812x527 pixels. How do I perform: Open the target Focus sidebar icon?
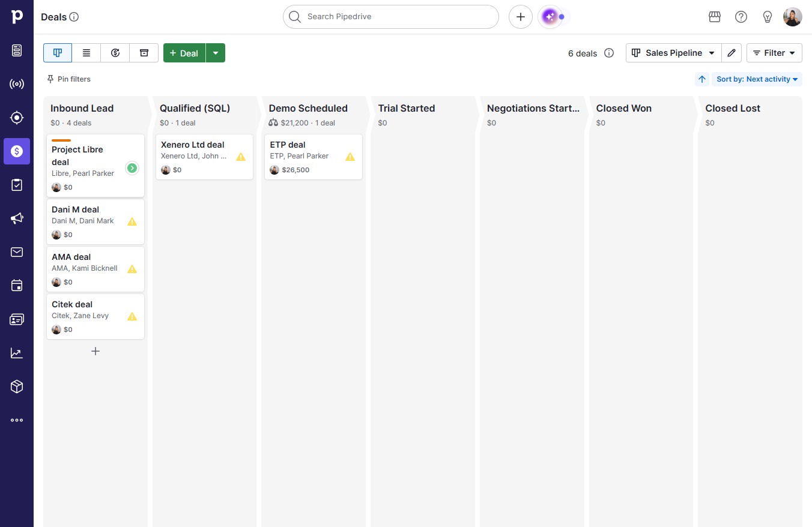click(x=17, y=118)
